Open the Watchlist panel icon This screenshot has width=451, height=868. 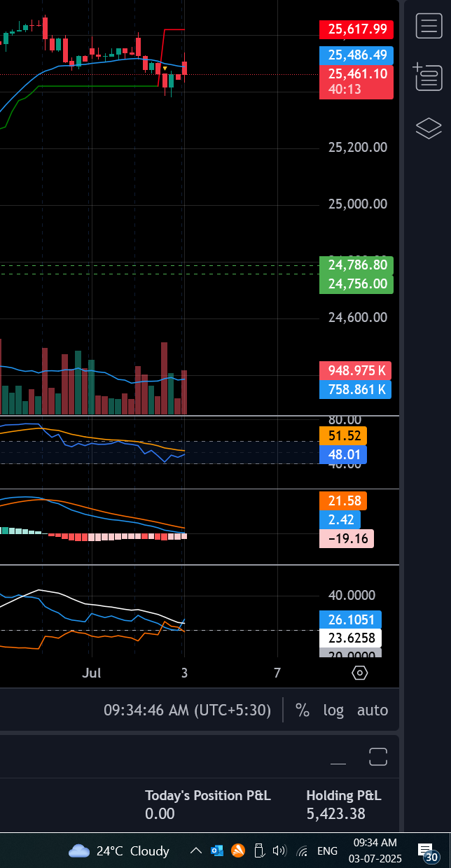pyautogui.click(x=428, y=26)
